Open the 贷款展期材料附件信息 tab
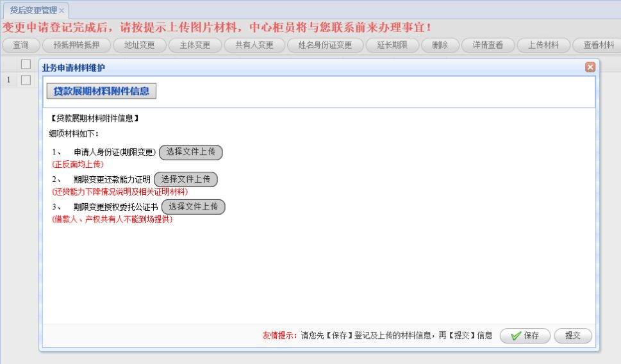The width and height of the screenshot is (621, 364). 101,91
